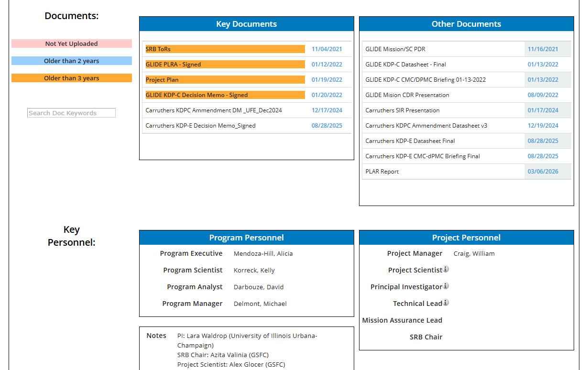588x370 pixels.
Task: Open the SRB ToRs document
Action: coord(158,49)
